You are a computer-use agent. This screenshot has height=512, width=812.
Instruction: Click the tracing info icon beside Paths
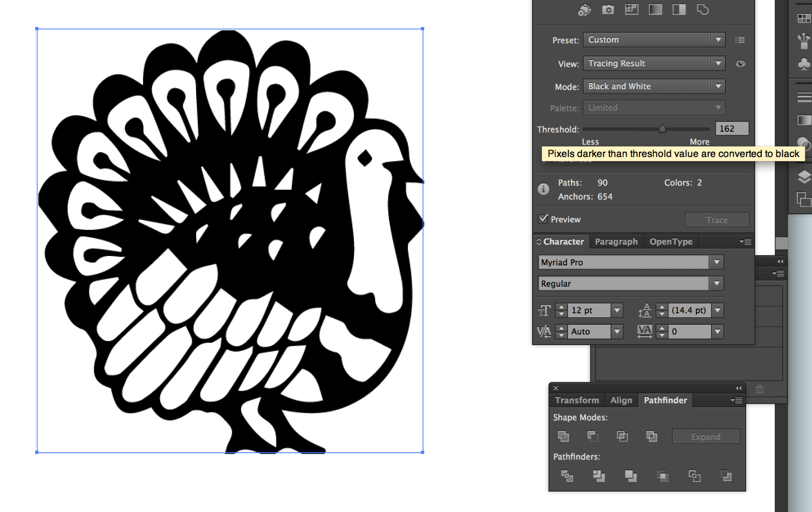click(x=543, y=189)
